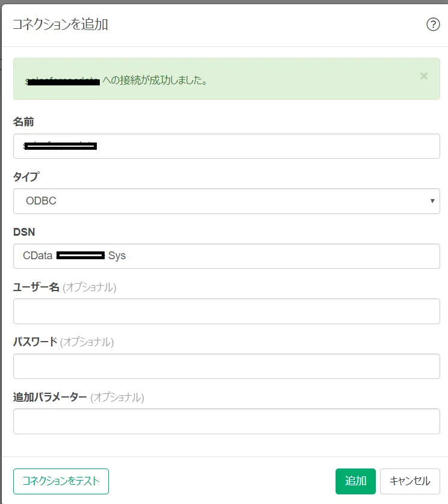Click キャンセル to dismiss the dialog
The width and height of the screenshot is (448, 504).
click(410, 481)
